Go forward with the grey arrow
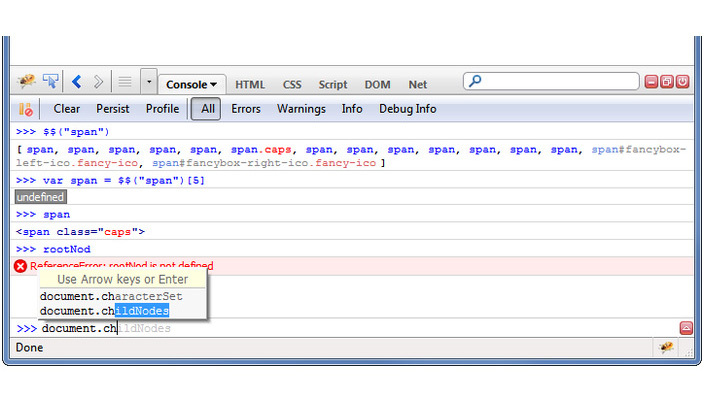The width and height of the screenshot is (705, 400). click(x=98, y=82)
